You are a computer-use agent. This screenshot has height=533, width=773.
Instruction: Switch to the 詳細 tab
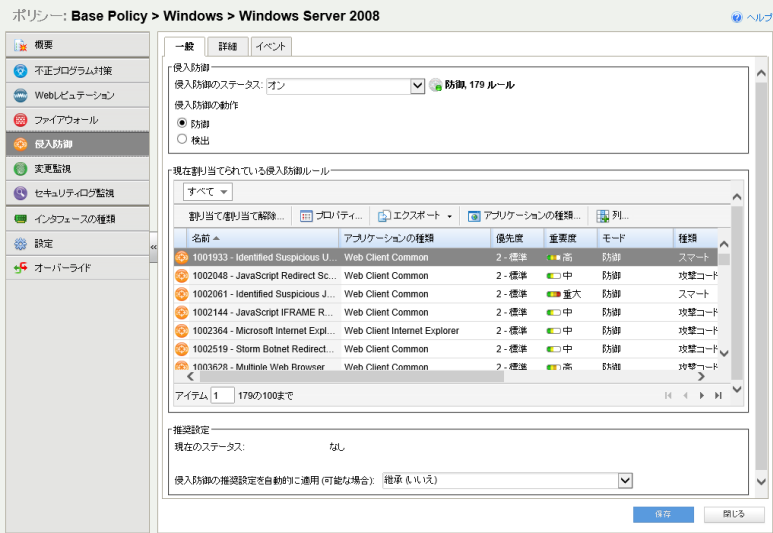pyautogui.click(x=228, y=47)
